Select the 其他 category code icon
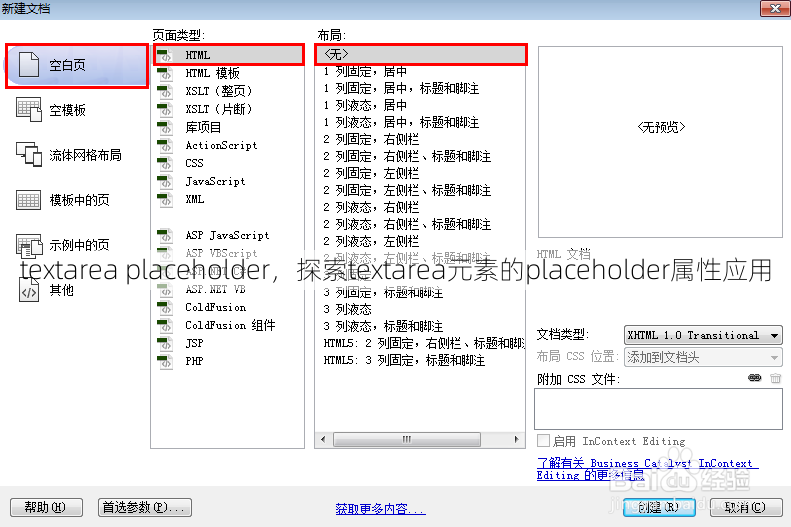 (x=29, y=290)
